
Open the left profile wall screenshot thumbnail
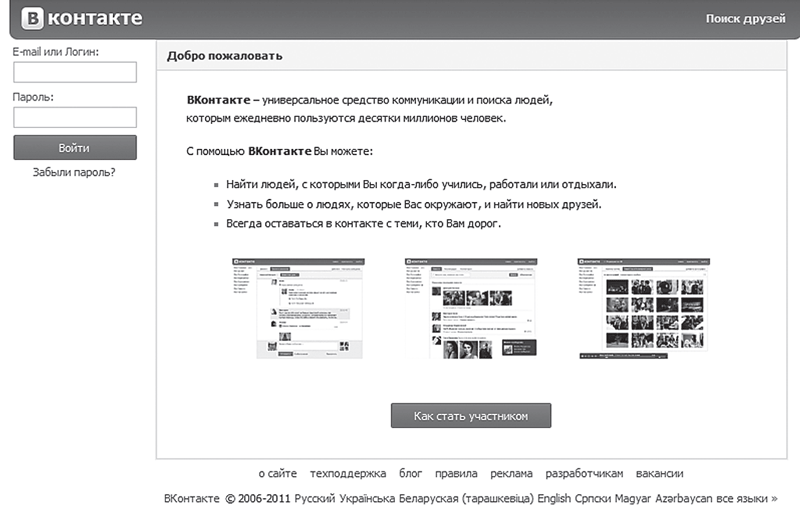pyautogui.click(x=297, y=308)
